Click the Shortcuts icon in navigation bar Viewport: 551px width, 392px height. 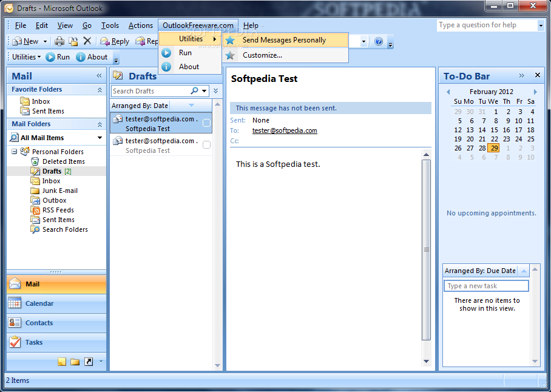point(89,362)
